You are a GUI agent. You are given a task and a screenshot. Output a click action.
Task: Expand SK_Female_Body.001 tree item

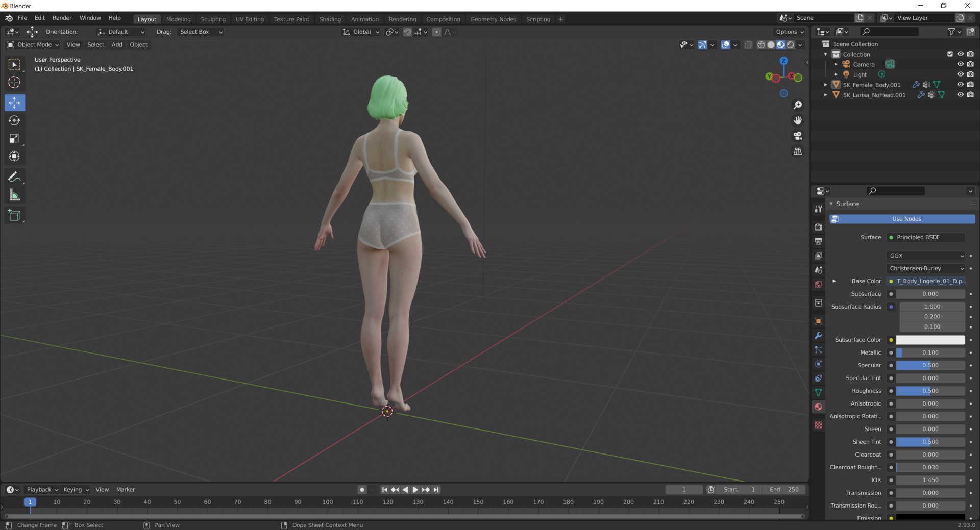click(x=825, y=85)
